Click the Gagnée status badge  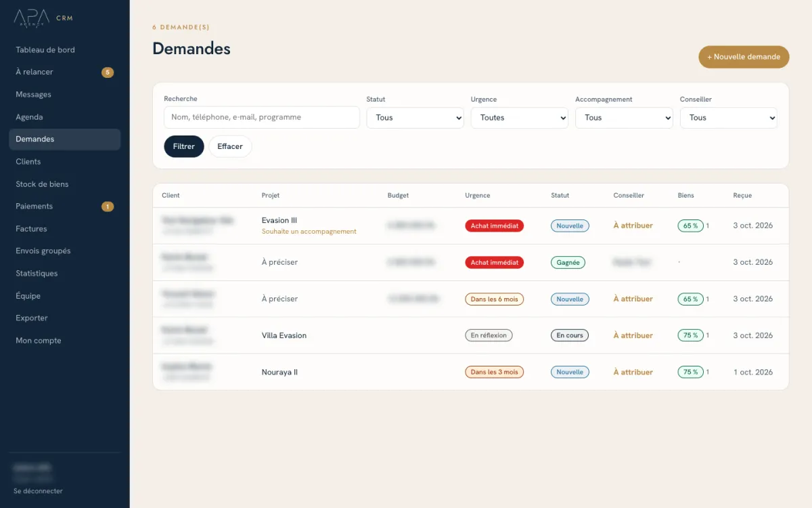point(568,262)
